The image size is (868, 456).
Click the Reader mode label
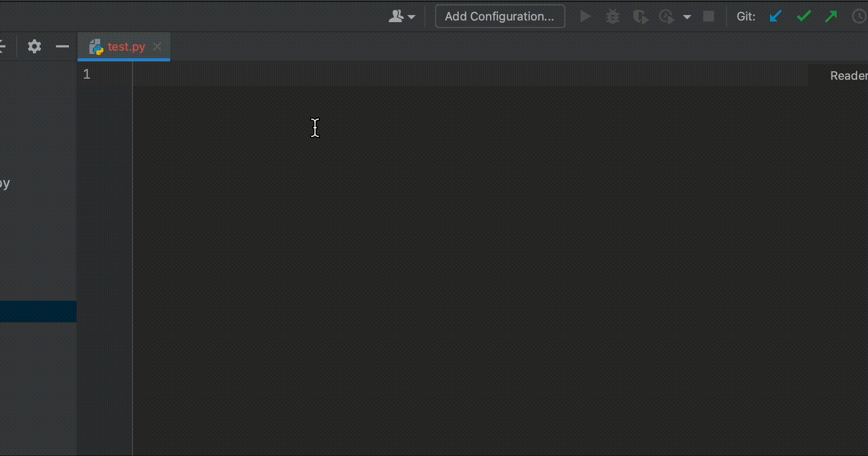click(x=849, y=75)
